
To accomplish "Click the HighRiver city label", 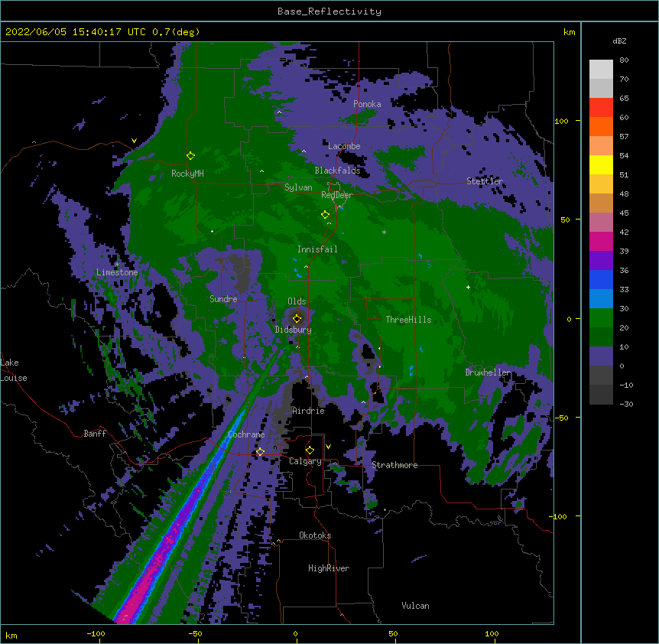I will coord(329,568).
